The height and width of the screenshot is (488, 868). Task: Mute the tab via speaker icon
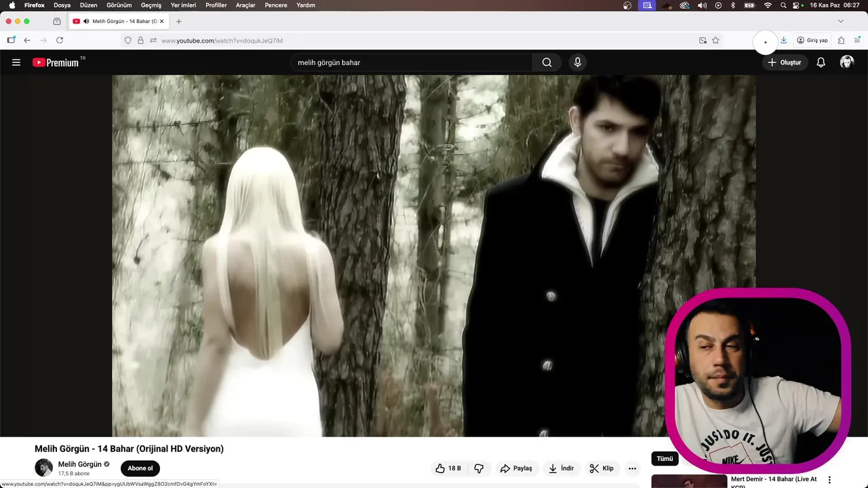point(86,21)
